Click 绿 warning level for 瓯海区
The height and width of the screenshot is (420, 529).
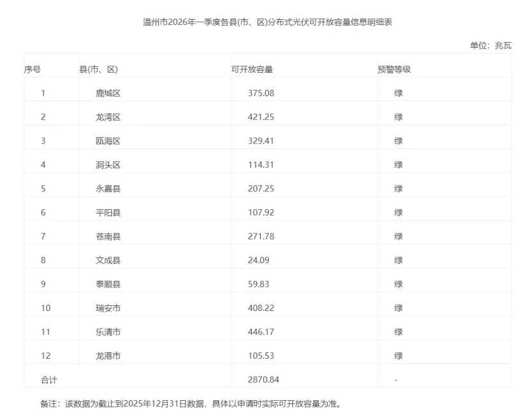pos(398,141)
